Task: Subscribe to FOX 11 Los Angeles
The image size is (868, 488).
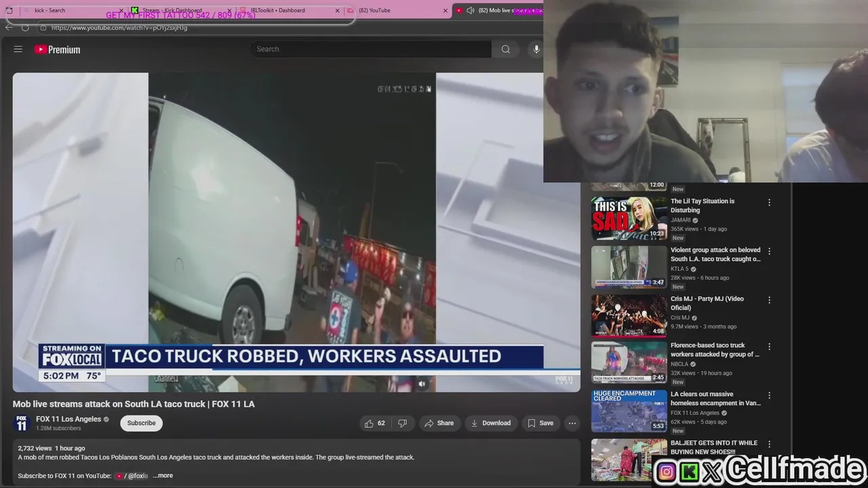Action: tap(141, 423)
